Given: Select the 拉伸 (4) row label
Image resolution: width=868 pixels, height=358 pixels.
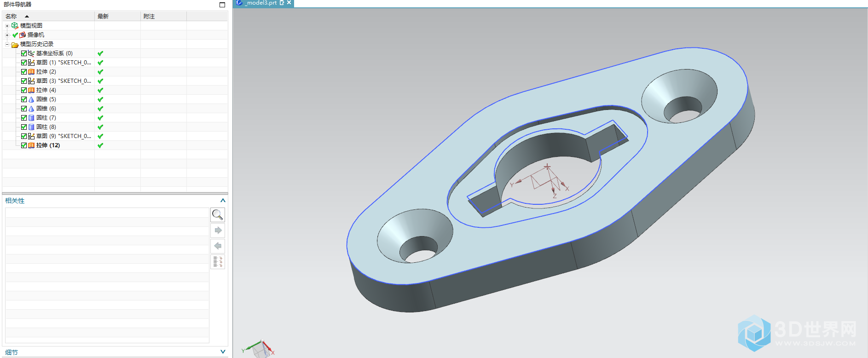Looking at the screenshot, I should [x=46, y=90].
